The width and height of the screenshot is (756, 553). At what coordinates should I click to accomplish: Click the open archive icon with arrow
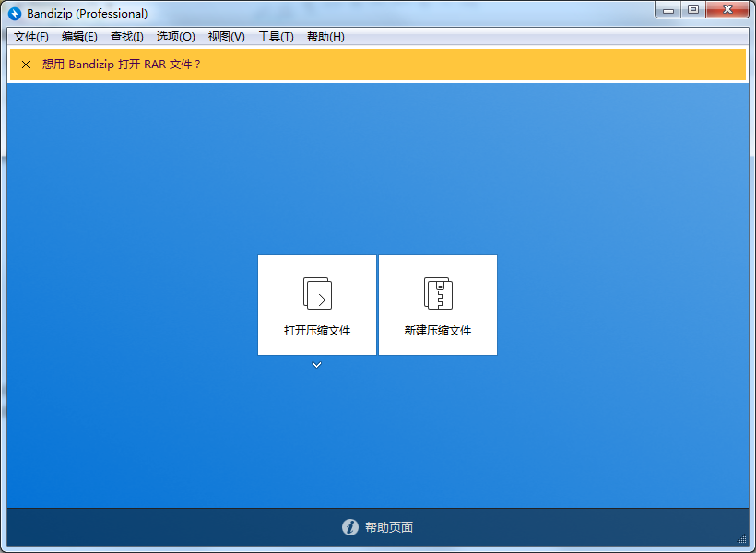tap(317, 293)
